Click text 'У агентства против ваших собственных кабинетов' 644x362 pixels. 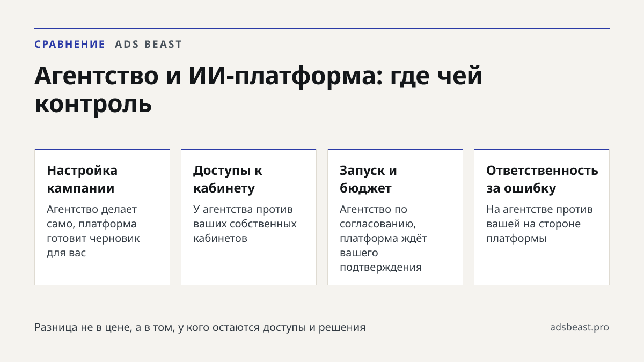(245, 224)
